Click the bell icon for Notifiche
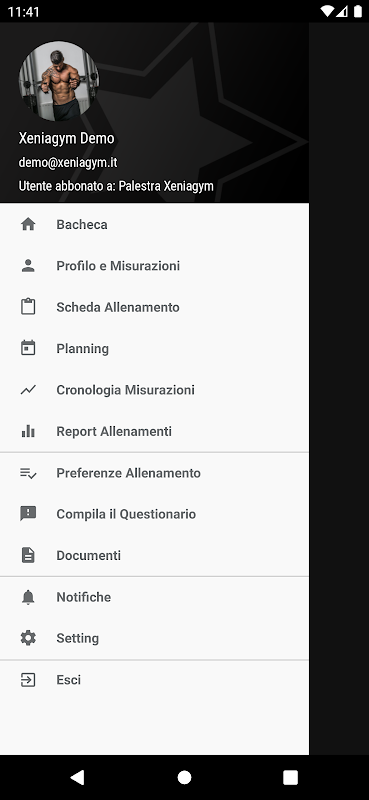This screenshot has height=800, width=369. (x=28, y=597)
